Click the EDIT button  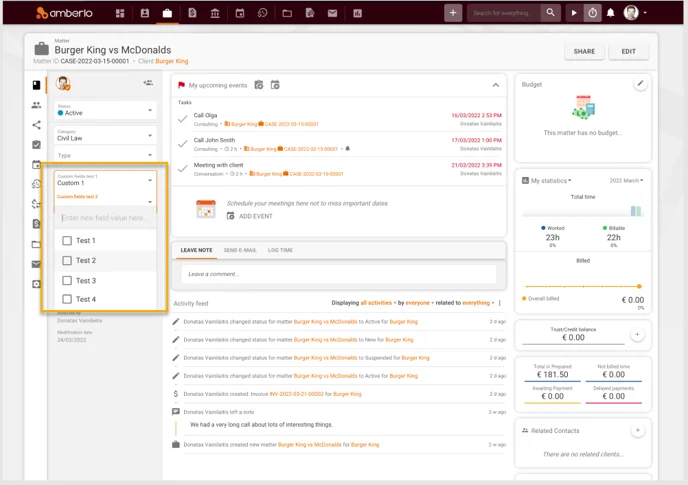tap(628, 51)
